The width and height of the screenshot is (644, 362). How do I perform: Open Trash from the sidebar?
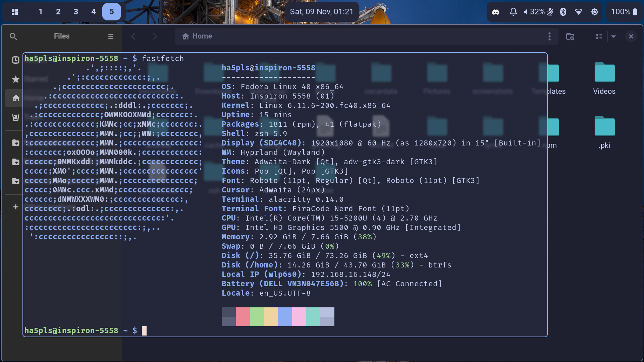coord(15,117)
